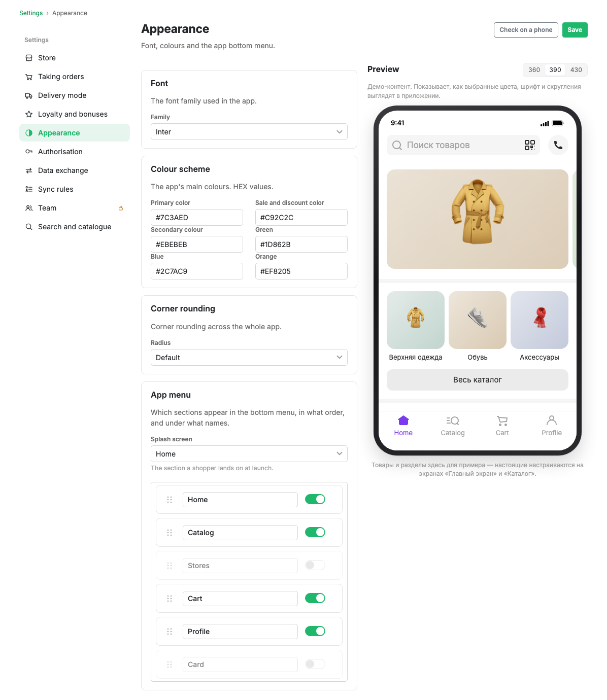Click the Loyalty and bonuses star icon
The width and height of the screenshot is (607, 700).
[x=29, y=114]
